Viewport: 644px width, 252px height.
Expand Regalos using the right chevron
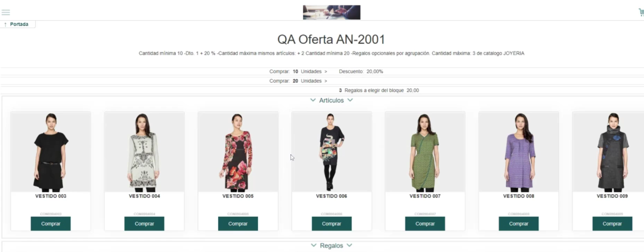(350, 245)
